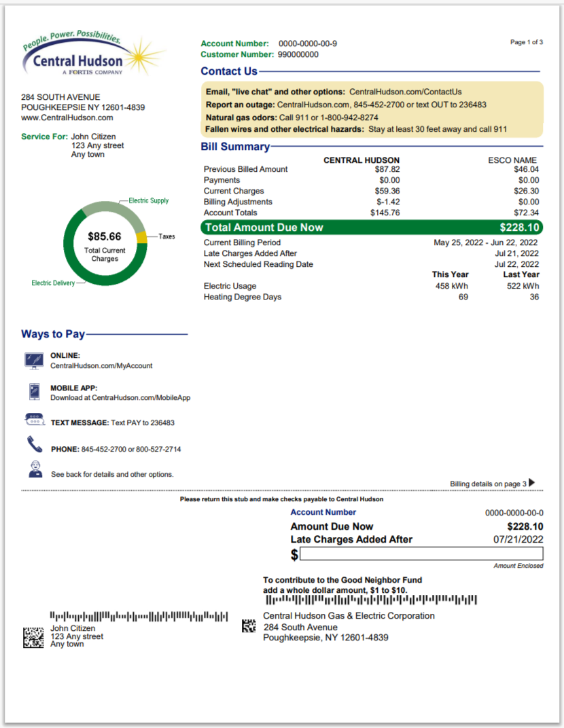Click the Amount Enclosed input box
This screenshot has width=564, height=728.
click(421, 554)
